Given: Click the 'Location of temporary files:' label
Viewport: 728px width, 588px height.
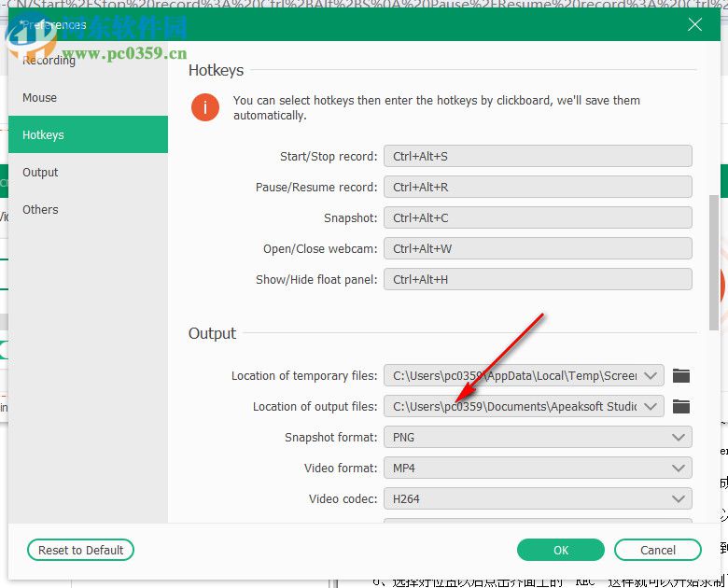Looking at the screenshot, I should pyautogui.click(x=304, y=375).
